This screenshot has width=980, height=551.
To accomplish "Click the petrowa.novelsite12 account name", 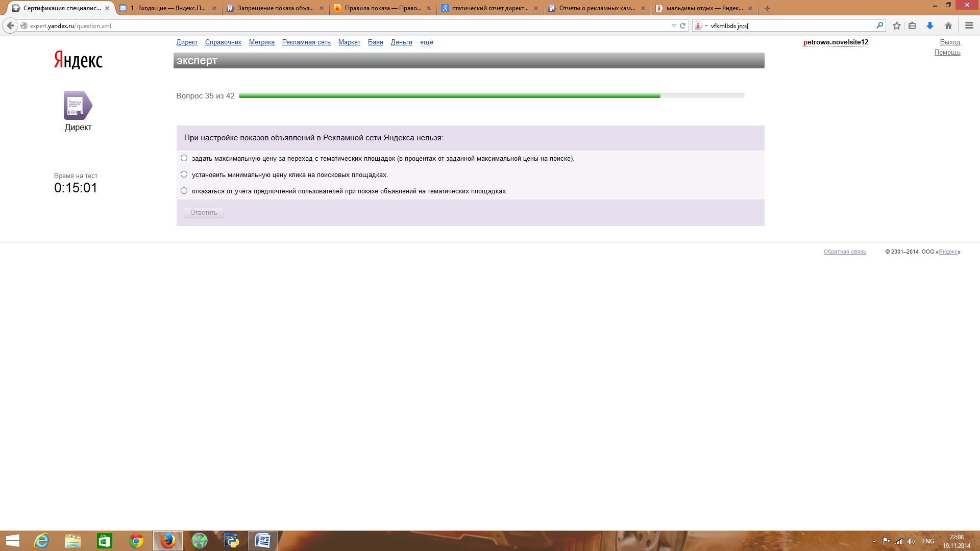I will tap(836, 42).
